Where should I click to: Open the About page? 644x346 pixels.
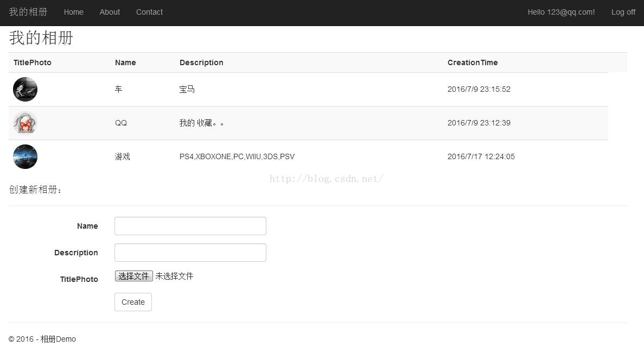[110, 12]
